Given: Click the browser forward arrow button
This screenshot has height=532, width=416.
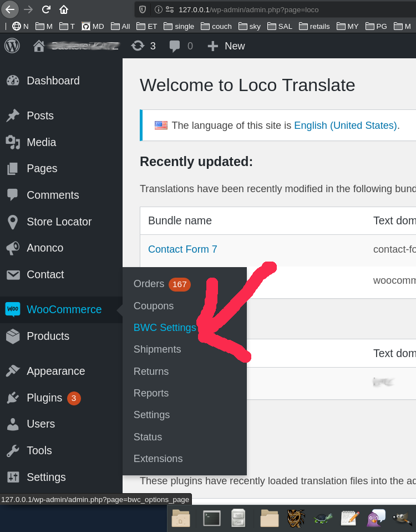Looking at the screenshot, I should pos(28,9).
